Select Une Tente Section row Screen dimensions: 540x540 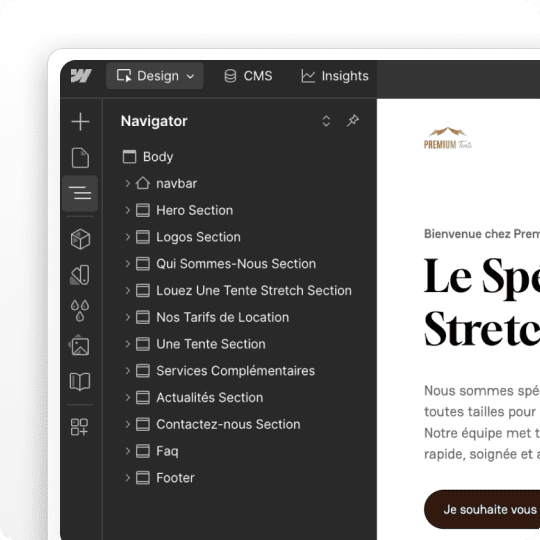click(x=211, y=344)
